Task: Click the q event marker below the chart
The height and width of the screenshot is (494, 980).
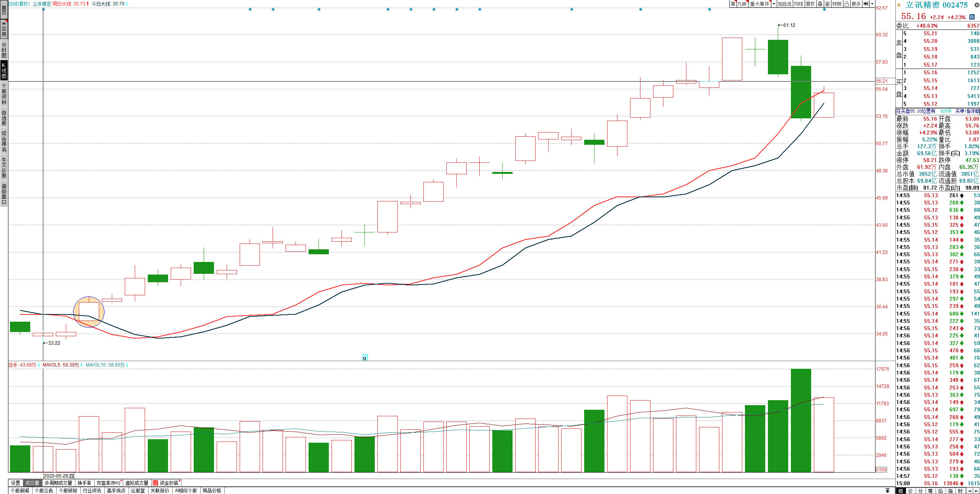Action: (364, 358)
